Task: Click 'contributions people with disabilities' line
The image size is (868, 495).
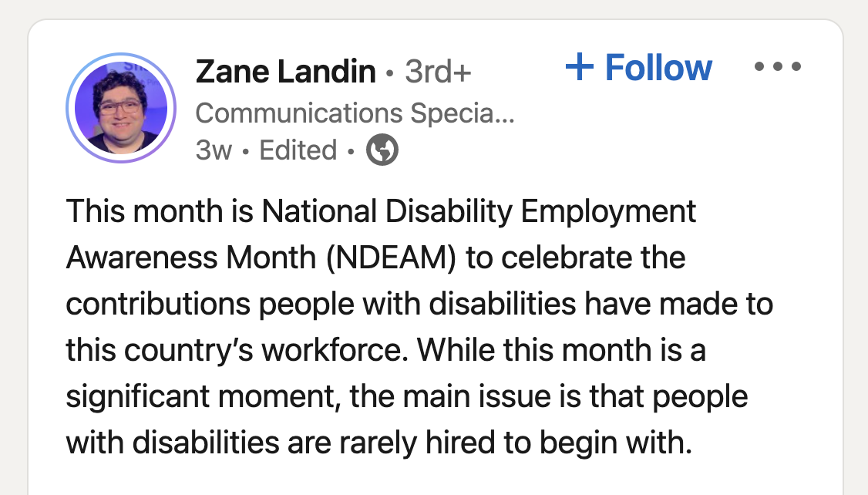Action: (321, 305)
